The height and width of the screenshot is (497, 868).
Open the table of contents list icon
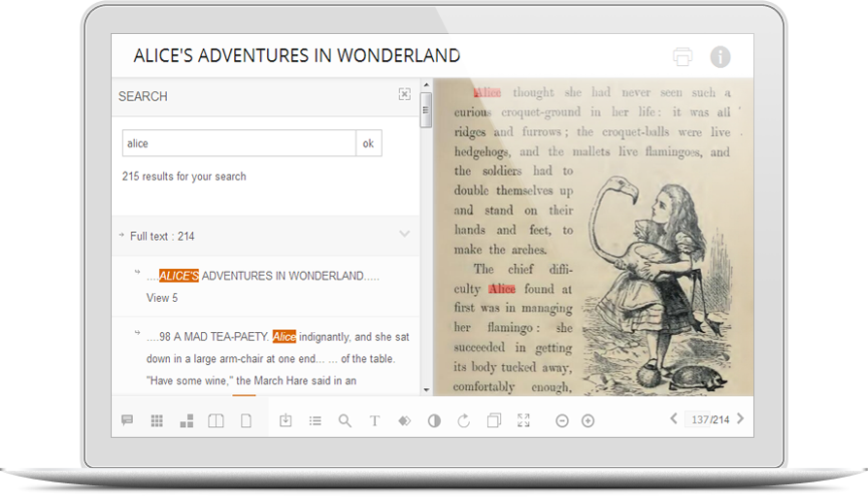(x=316, y=421)
